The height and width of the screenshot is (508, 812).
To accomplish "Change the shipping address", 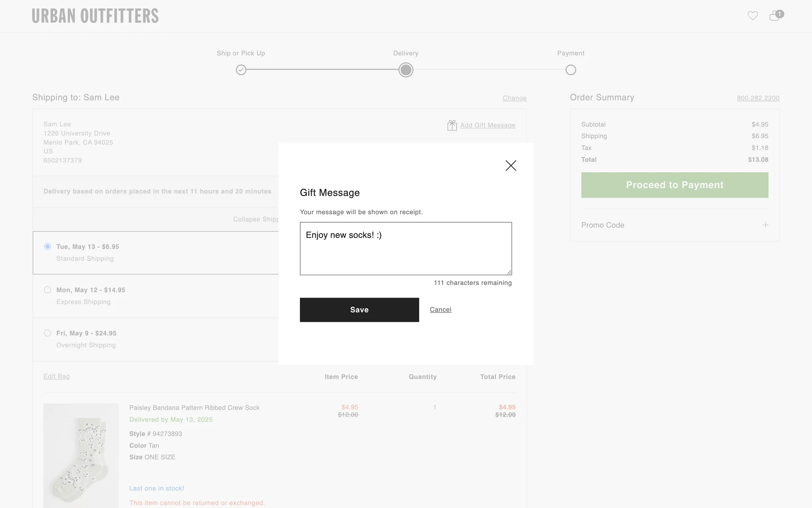I will coord(514,98).
